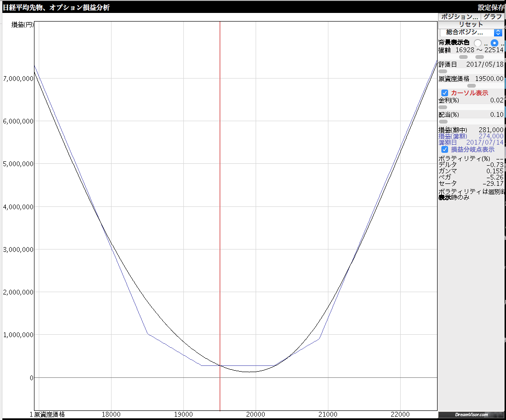Click the 配当(%) slider handle
The height and width of the screenshot is (420, 506).
coord(443,122)
